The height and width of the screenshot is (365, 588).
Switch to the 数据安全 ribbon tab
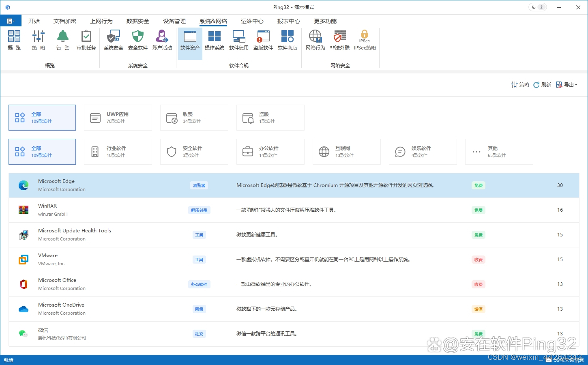coord(138,21)
